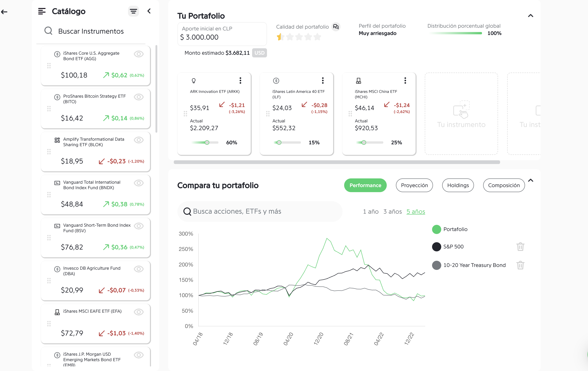This screenshot has width=588, height=371.
Task: Toggle eye icon for iShares EMB
Action: point(139,355)
